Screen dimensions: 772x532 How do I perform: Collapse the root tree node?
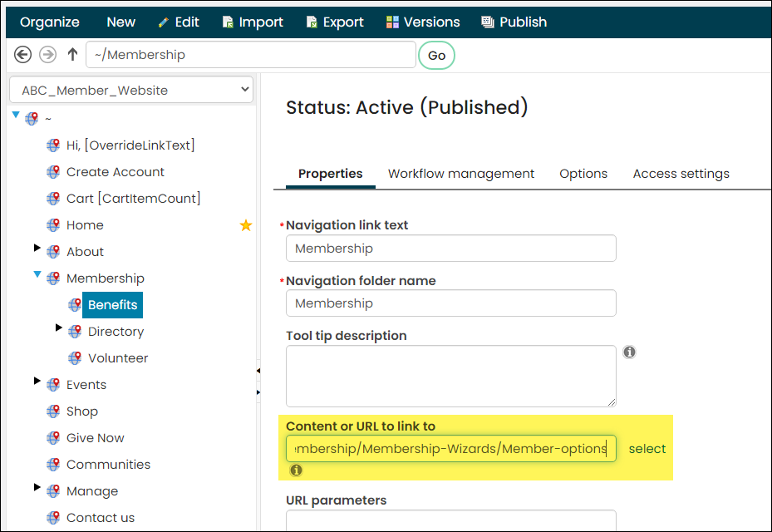coord(16,115)
